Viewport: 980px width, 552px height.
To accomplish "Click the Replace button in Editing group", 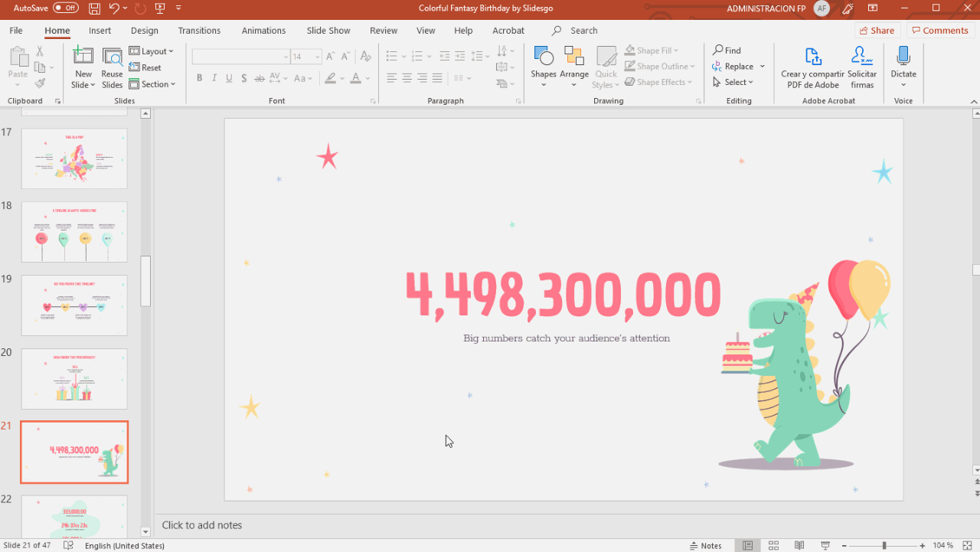I will tap(737, 66).
